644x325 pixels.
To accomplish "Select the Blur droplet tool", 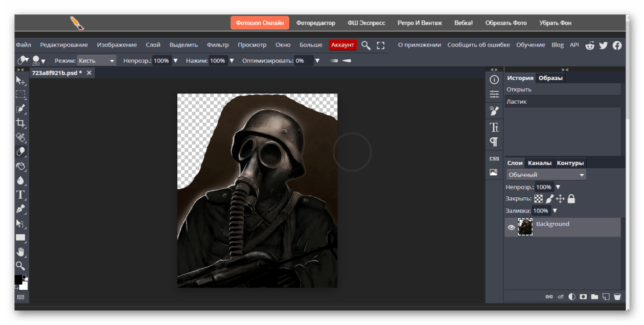I will (x=20, y=180).
